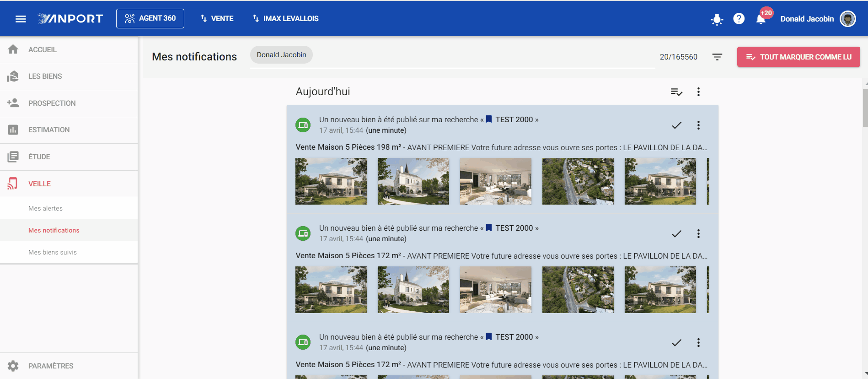Click Donald Jacobin's profile avatar

848,19
